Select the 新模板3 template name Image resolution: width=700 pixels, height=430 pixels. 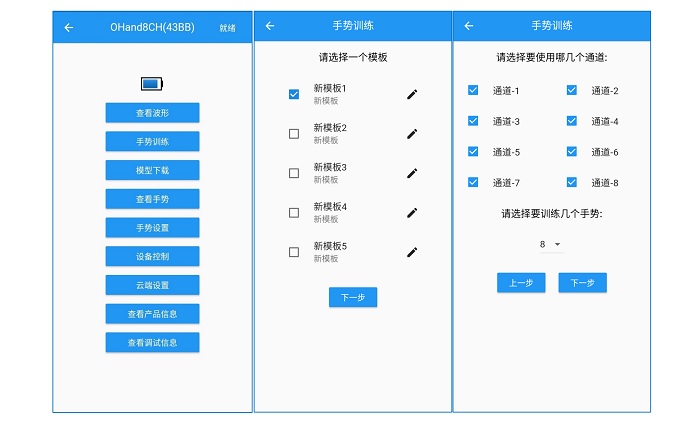pos(329,167)
